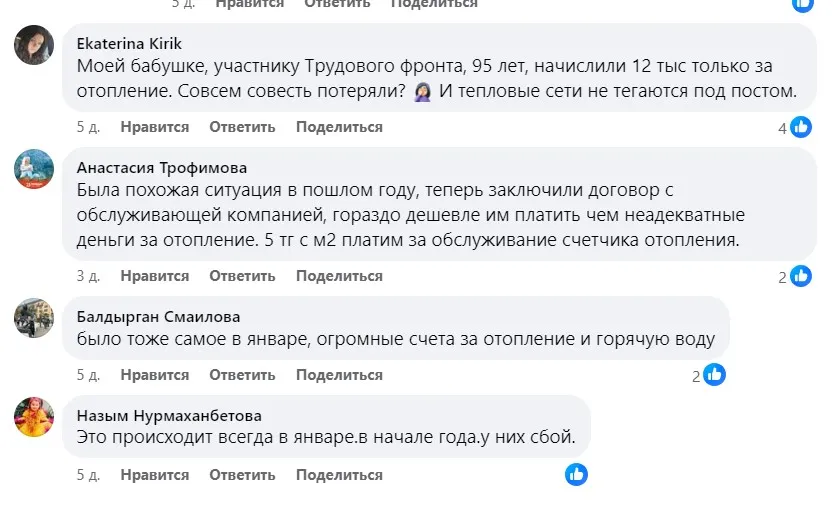Open Назым Нурмаханбетова's avatar

coord(34,417)
